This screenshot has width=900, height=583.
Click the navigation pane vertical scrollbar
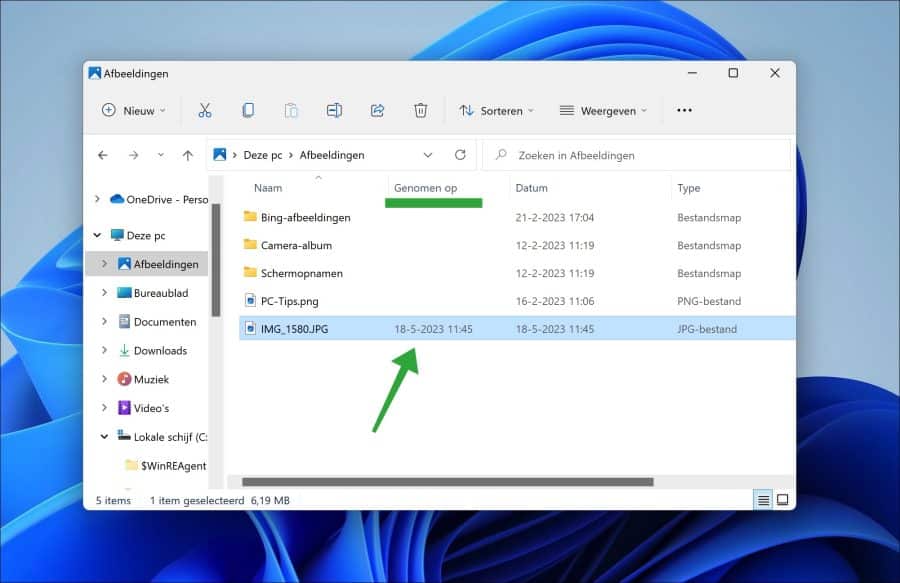(216, 260)
